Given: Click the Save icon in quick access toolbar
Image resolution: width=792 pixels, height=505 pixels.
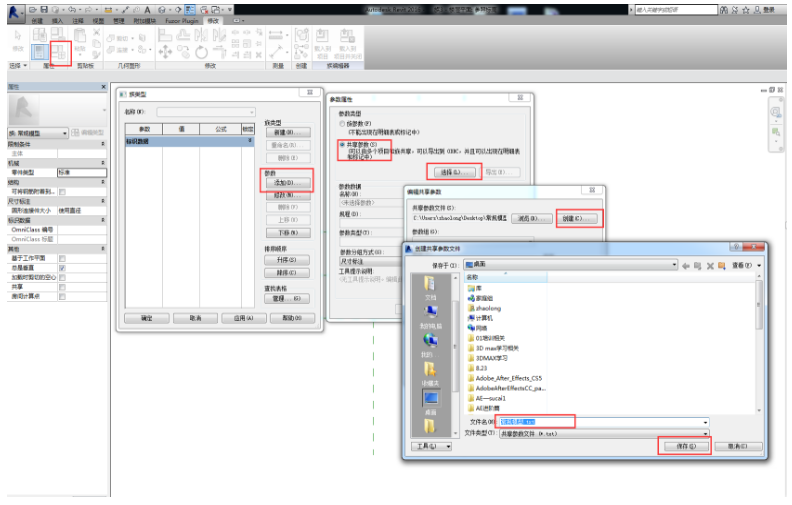Looking at the screenshot, I should 44,10.
